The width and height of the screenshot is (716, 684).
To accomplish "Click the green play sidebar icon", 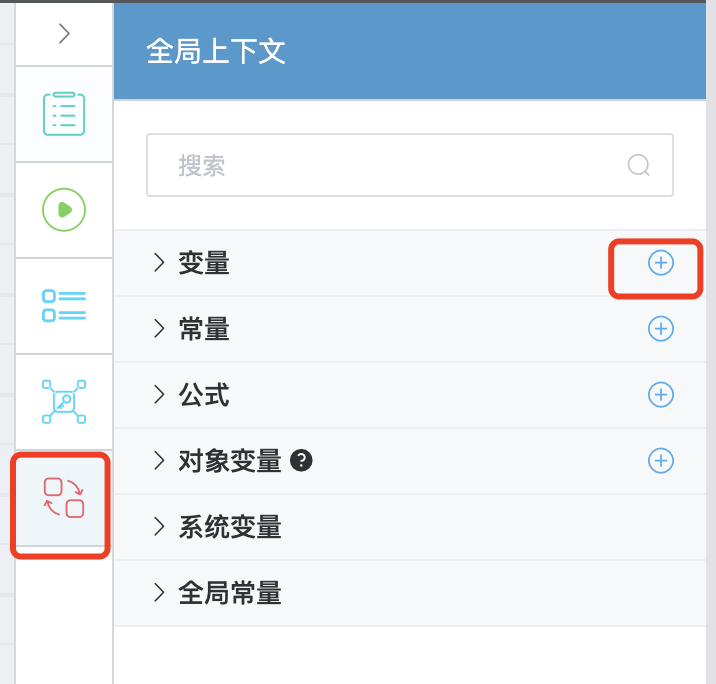I will pos(64,209).
